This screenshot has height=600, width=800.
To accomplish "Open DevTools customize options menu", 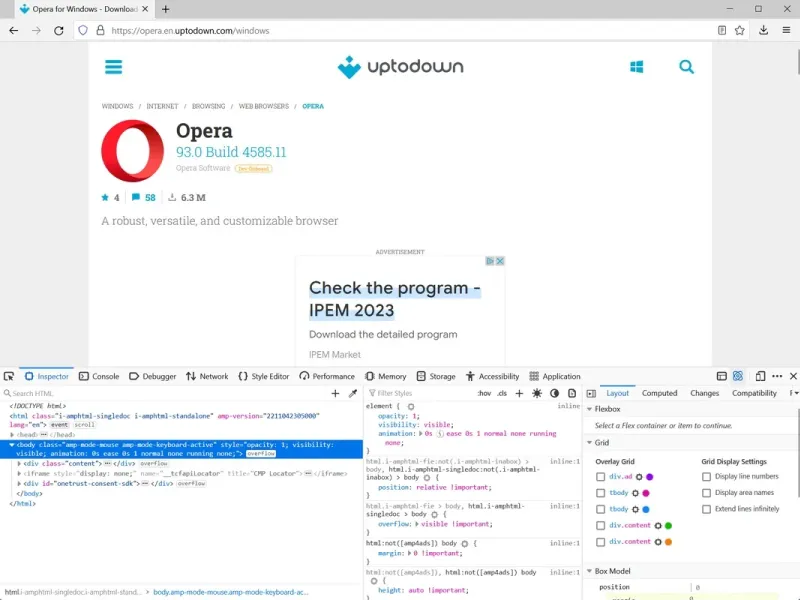I will [777, 376].
